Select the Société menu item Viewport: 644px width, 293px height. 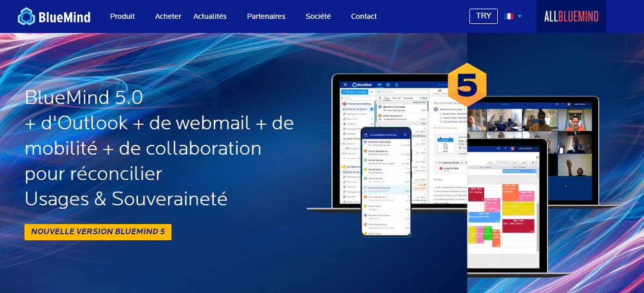click(x=317, y=16)
